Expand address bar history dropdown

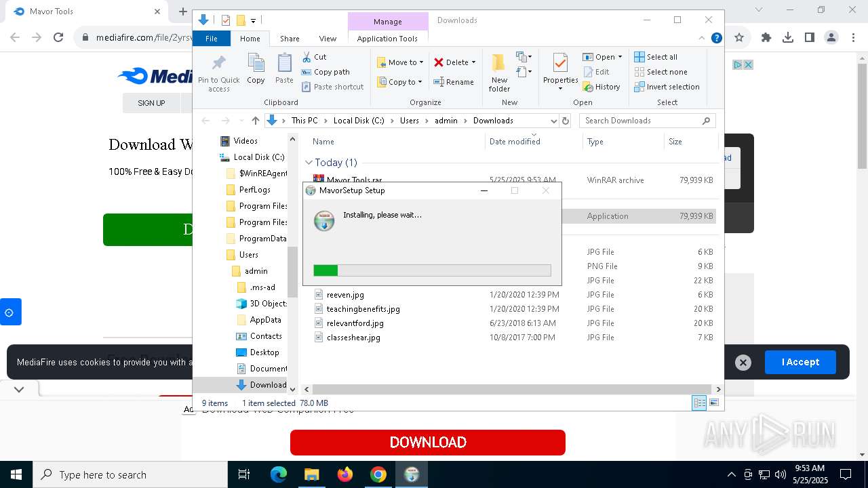[x=553, y=121]
